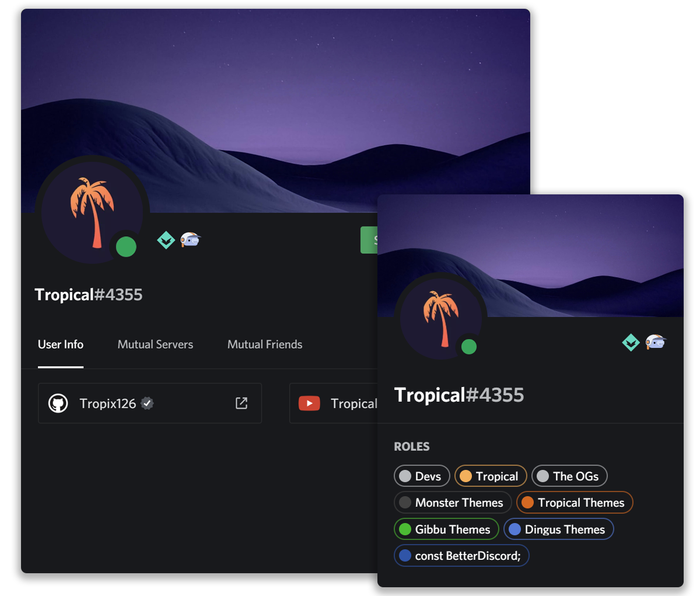Click the Tropical#4355 username in the popout card
Screen dimensions: 700x596
pos(459,395)
